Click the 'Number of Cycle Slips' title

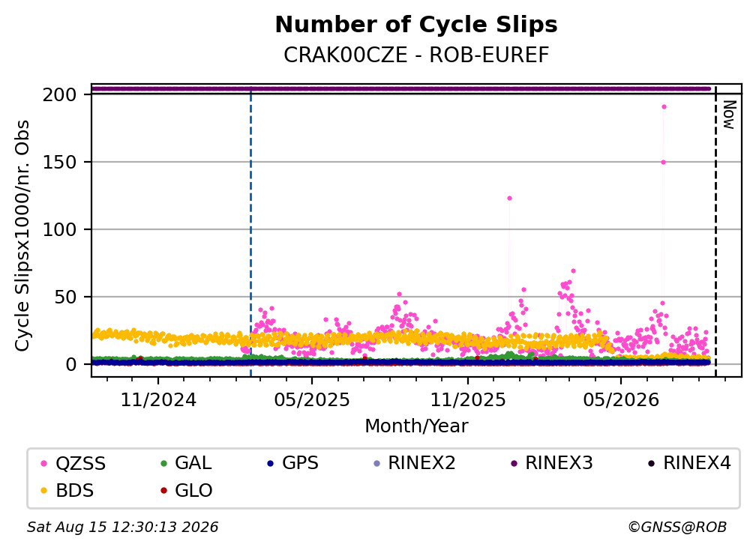(x=416, y=25)
